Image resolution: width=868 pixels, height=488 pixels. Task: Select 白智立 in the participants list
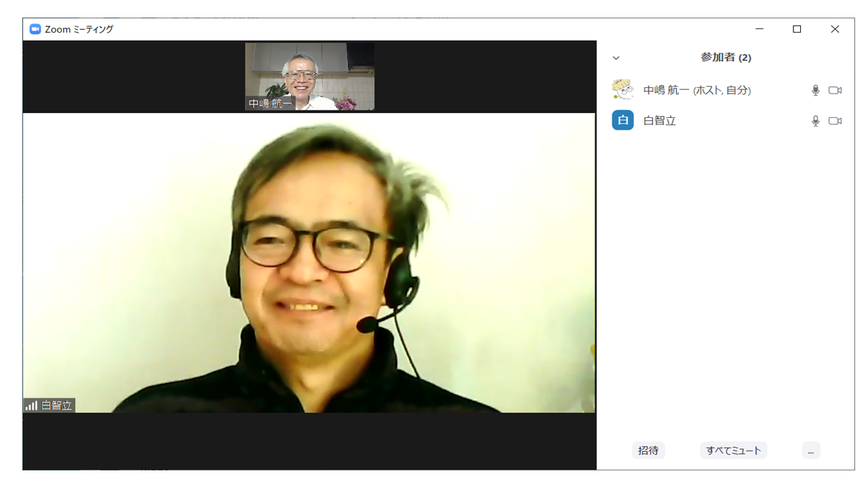point(726,121)
